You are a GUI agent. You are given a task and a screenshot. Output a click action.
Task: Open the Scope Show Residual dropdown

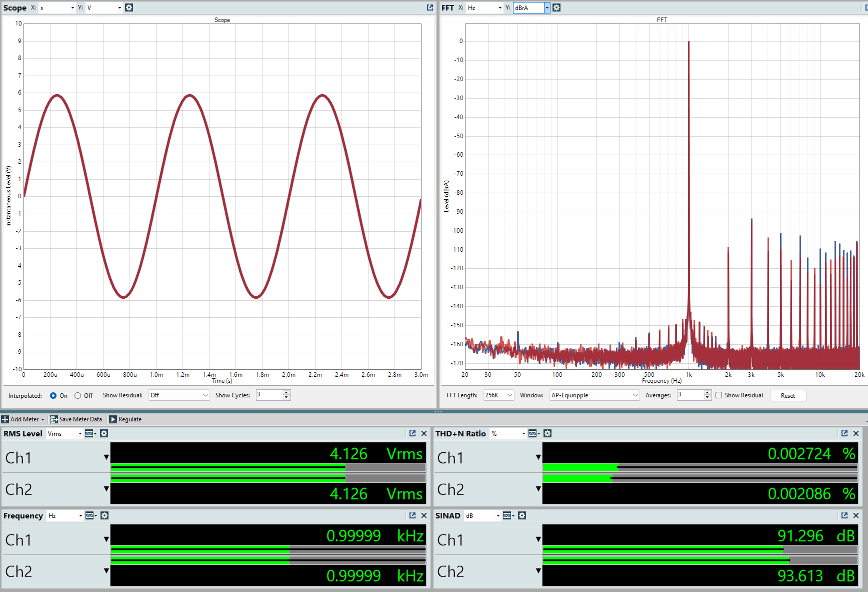coord(179,395)
